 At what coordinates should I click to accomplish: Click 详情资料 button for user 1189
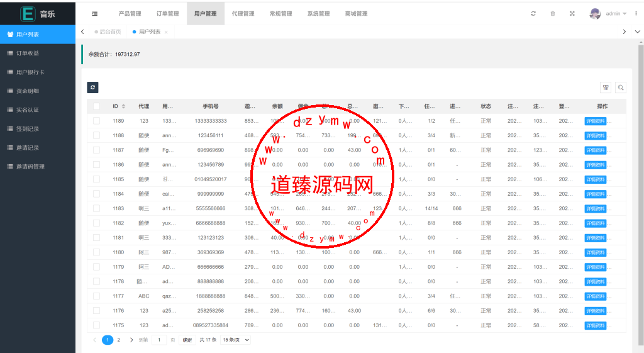[x=596, y=121]
